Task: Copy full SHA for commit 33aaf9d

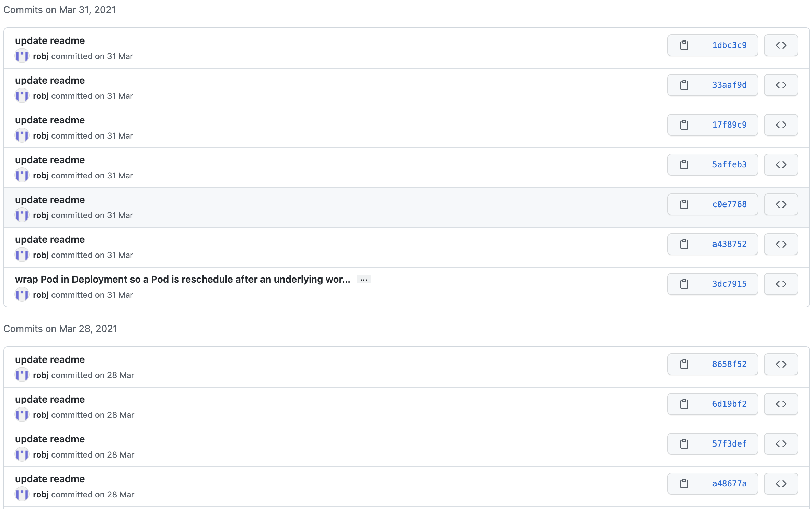Action: [684, 85]
